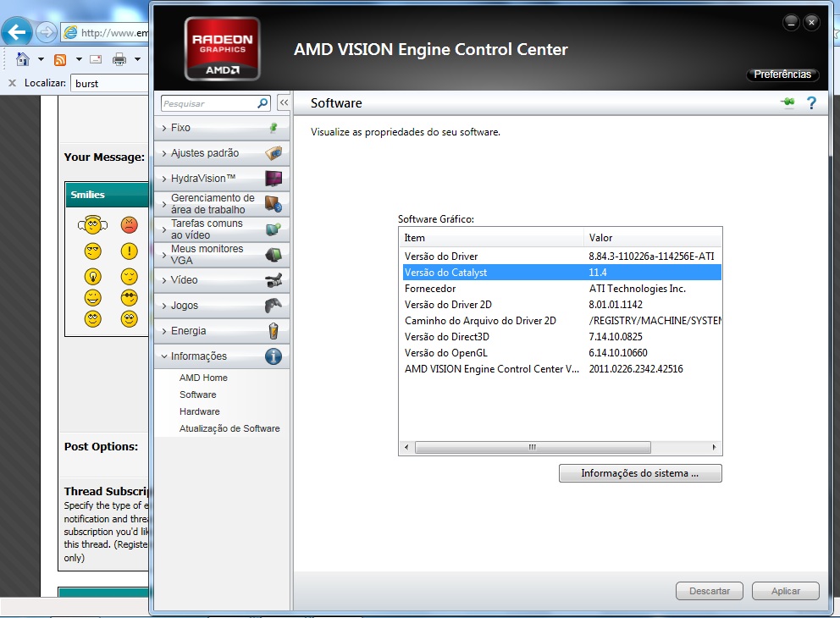The image size is (840, 618).
Task: Click the RSS feeds icon in browser toolbar
Action: [60, 59]
